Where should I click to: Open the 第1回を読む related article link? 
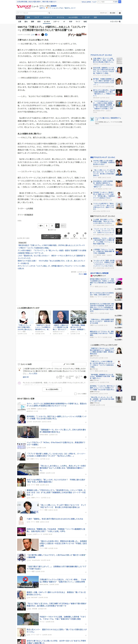[x=52, y=247]
